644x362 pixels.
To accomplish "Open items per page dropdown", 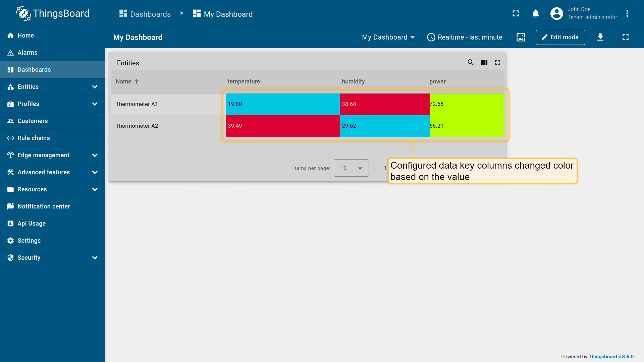I will [351, 168].
